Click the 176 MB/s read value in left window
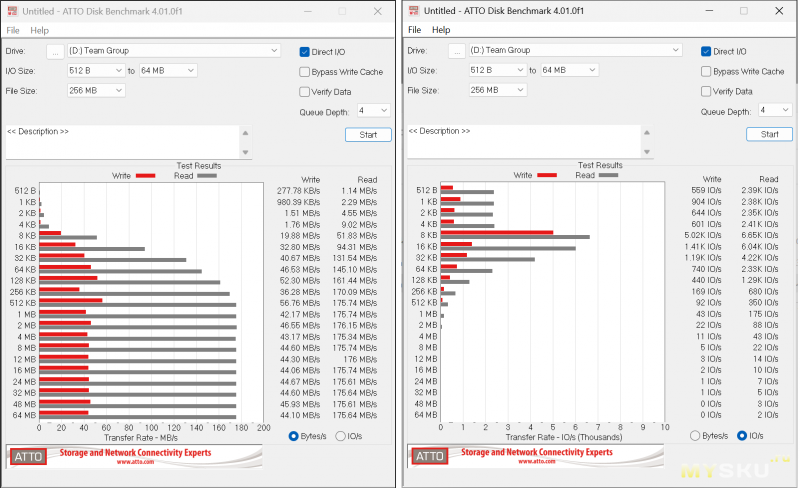Screen dimensions: 800x488 [x=361, y=359]
